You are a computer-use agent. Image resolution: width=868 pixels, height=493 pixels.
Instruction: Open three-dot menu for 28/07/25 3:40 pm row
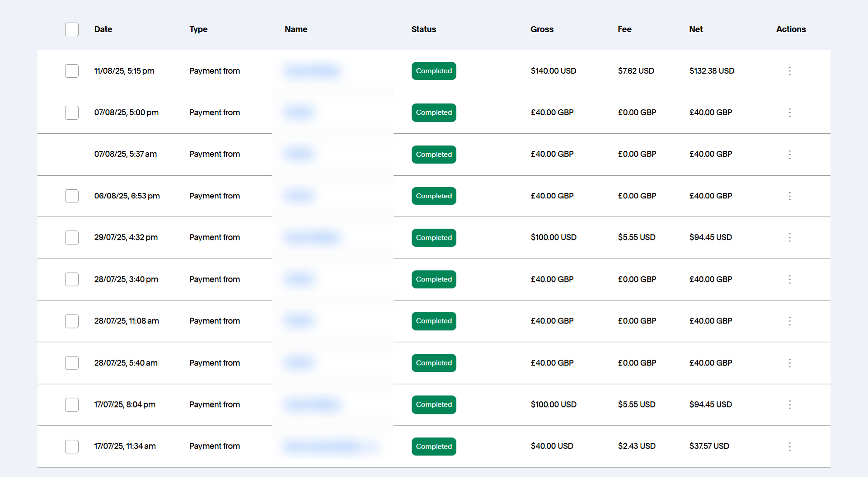coord(789,279)
